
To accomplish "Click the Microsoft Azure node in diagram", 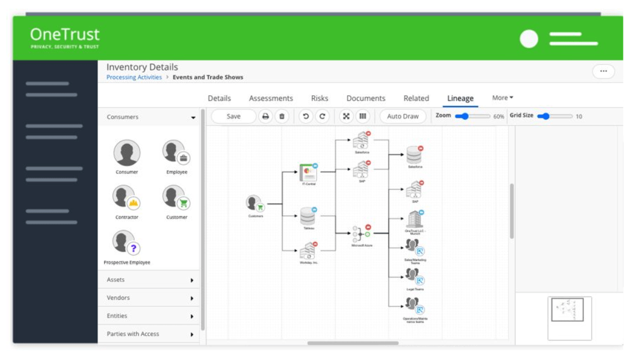I will (361, 234).
